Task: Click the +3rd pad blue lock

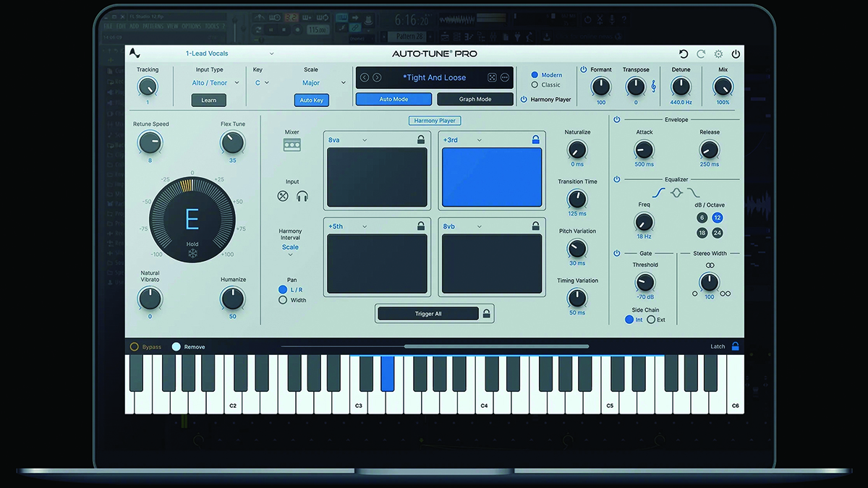Action: (536, 140)
